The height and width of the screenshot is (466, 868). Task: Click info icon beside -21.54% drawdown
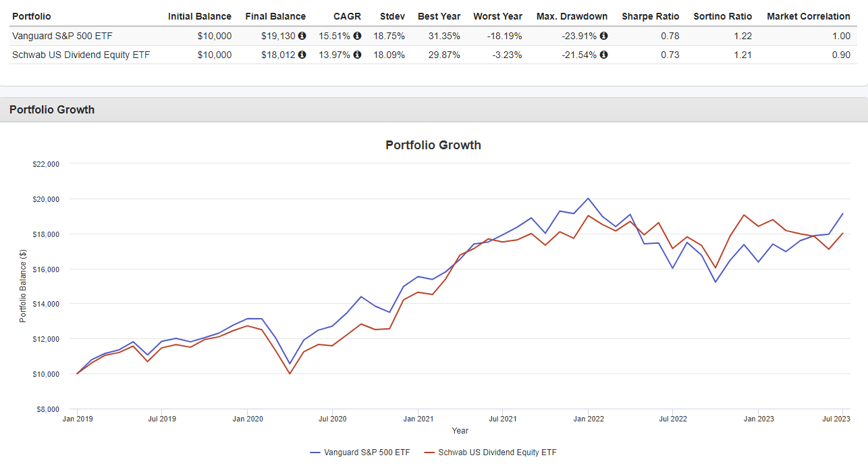603,55
